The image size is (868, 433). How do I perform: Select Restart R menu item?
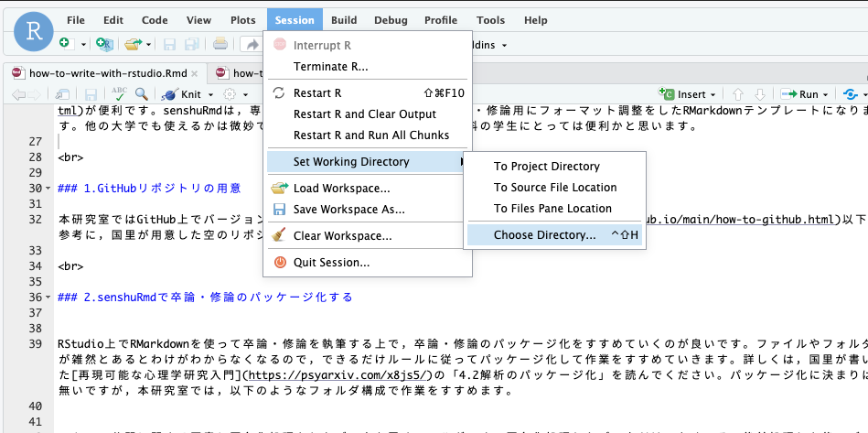pos(317,93)
